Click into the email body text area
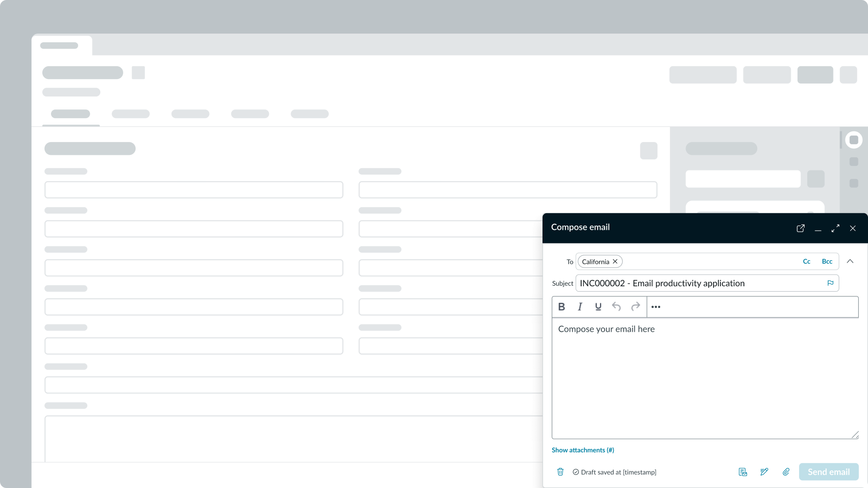 pos(705,378)
